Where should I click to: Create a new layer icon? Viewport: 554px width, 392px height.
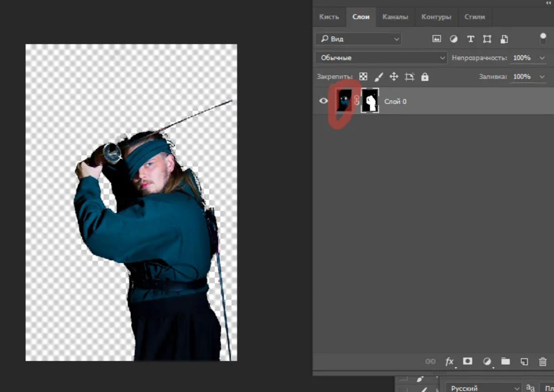[524, 362]
